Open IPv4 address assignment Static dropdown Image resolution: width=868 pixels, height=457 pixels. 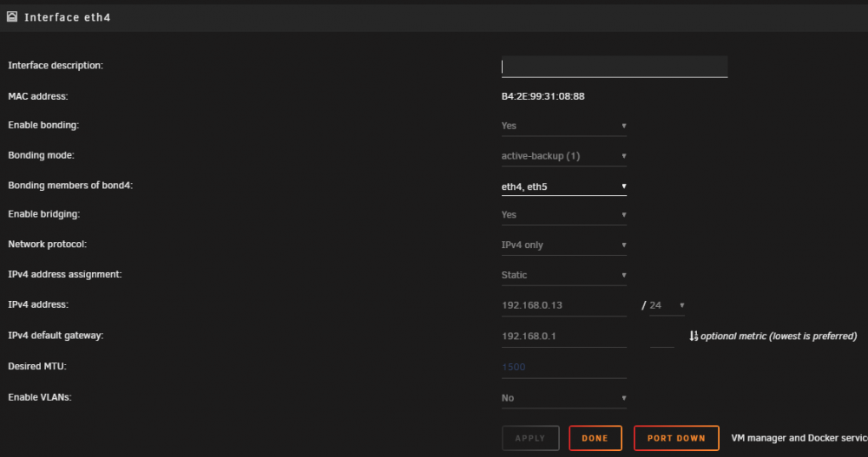(563, 275)
